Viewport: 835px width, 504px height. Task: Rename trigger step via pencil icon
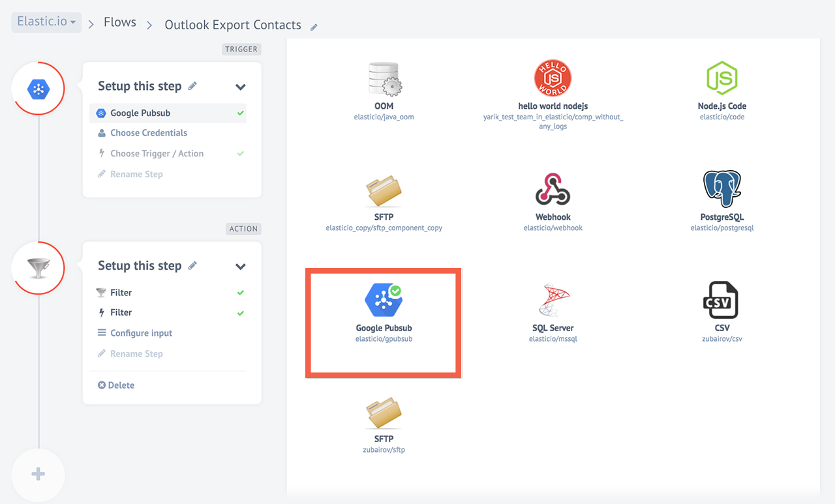pos(192,86)
